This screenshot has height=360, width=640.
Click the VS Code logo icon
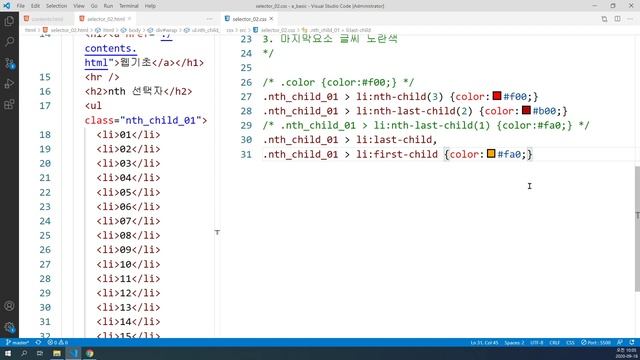(7, 6)
